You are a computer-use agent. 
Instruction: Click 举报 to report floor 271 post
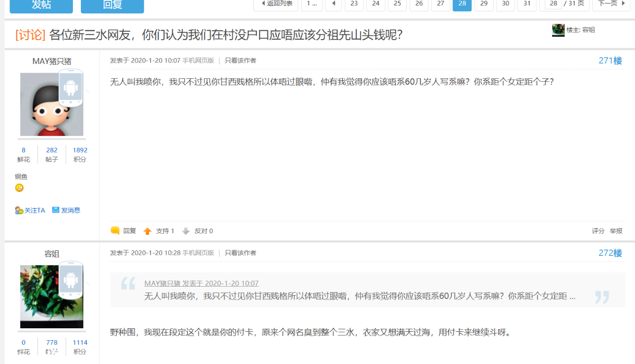(x=616, y=231)
